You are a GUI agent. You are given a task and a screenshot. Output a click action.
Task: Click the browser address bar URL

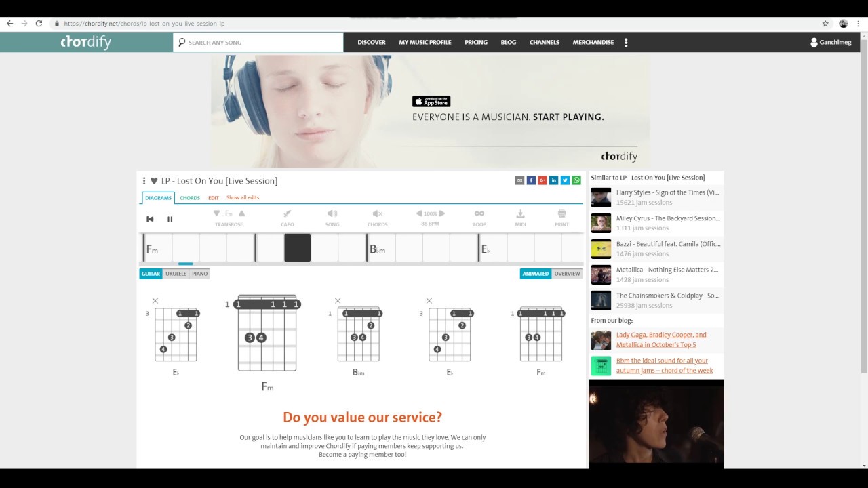[x=144, y=23]
